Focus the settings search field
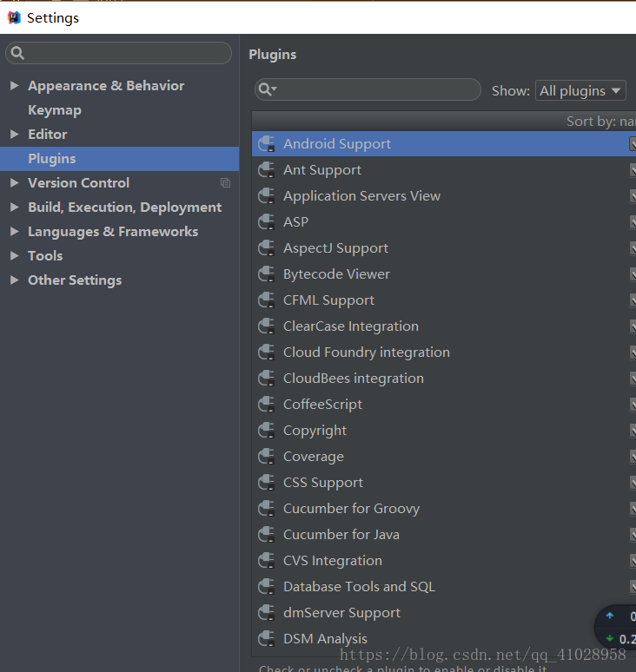This screenshot has width=636, height=672. 119,53
